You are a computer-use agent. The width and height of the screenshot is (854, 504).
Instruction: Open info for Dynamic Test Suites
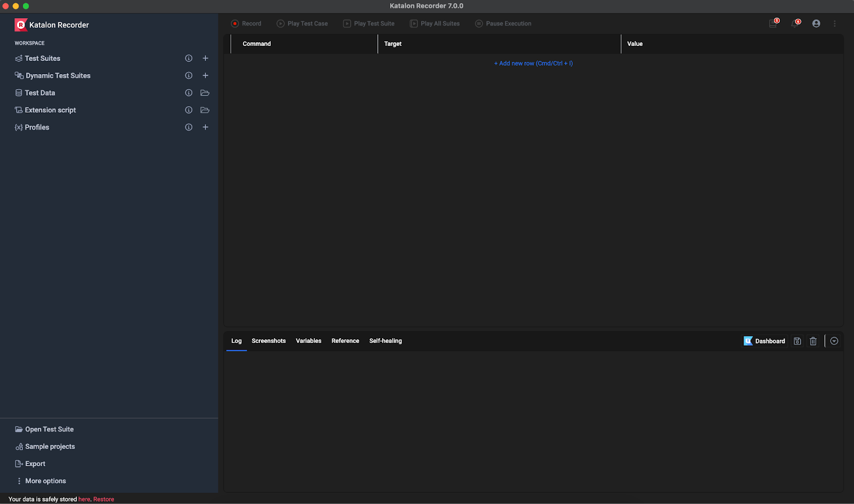[x=188, y=76]
